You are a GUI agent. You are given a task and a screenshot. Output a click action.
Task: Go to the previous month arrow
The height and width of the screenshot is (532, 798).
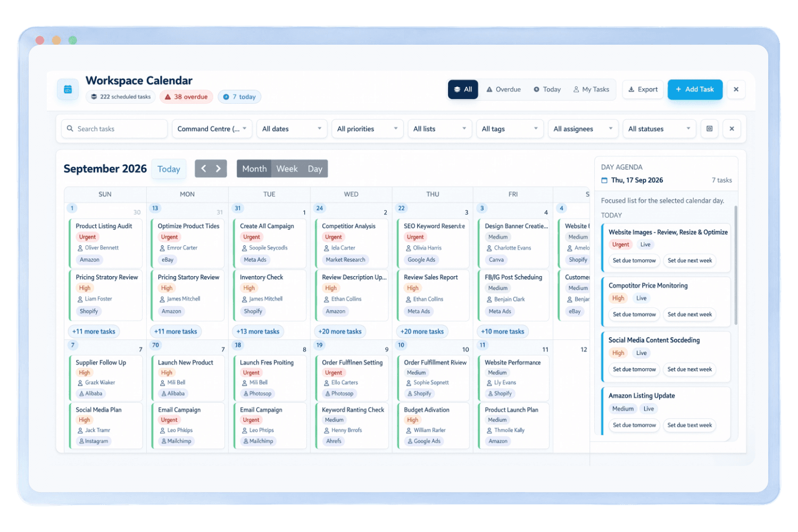pos(203,169)
